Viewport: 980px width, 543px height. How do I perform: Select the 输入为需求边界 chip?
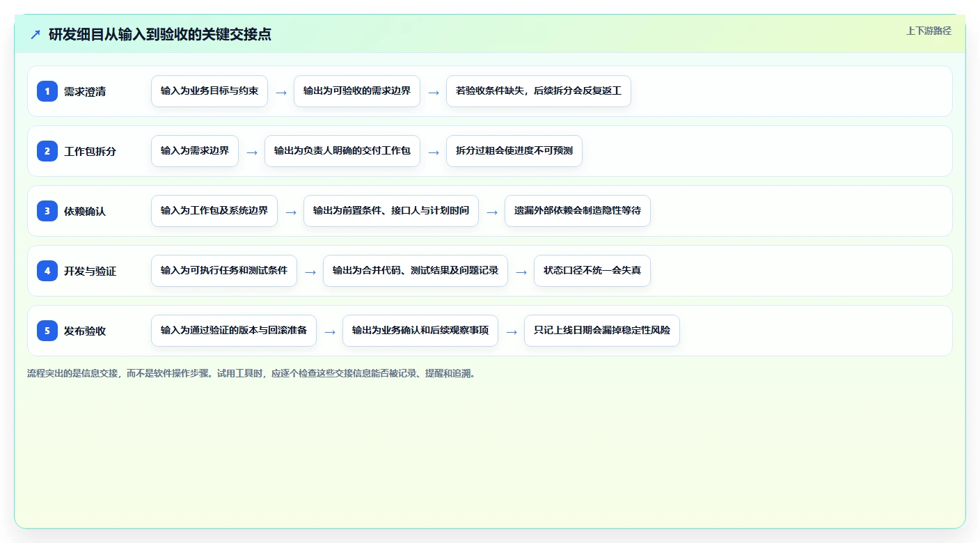(x=195, y=151)
